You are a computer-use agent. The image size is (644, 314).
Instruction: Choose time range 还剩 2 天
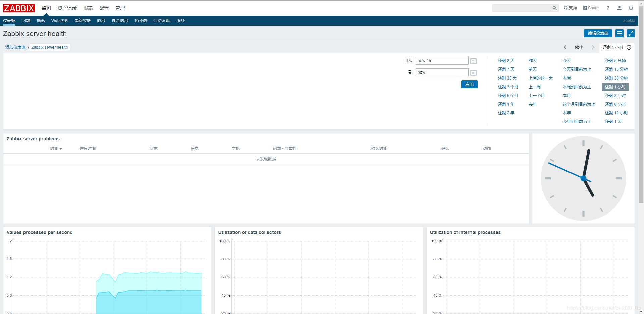pos(506,61)
